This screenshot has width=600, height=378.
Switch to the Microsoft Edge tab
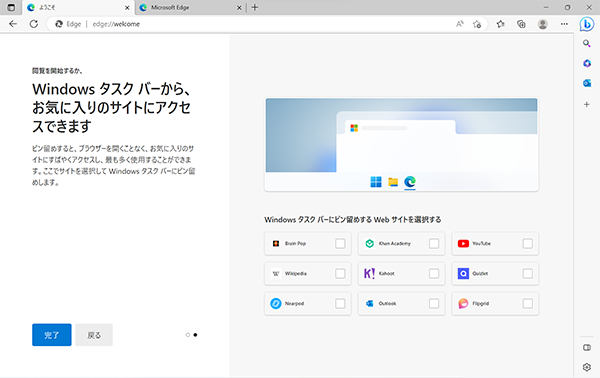tap(191, 8)
